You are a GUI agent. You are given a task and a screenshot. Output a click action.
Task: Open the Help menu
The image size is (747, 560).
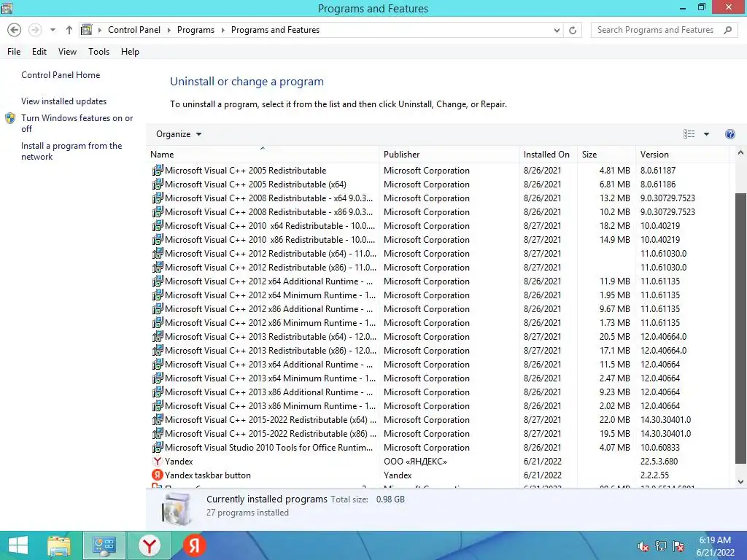point(130,52)
